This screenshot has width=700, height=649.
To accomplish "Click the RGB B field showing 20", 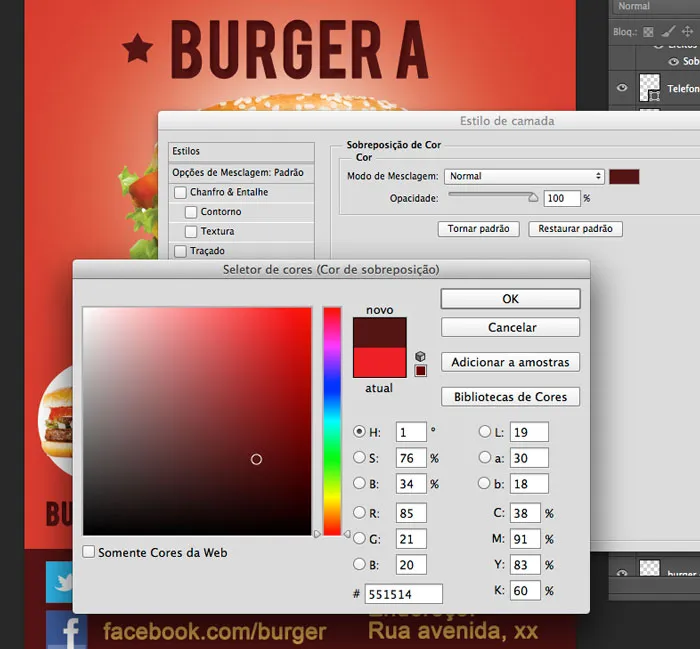I will 411,565.
